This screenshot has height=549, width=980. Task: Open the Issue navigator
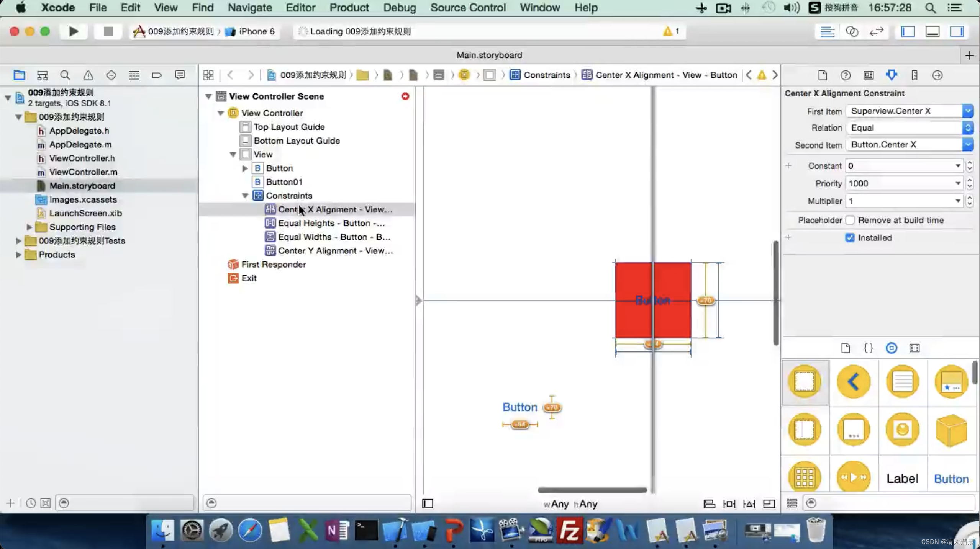[88, 75]
